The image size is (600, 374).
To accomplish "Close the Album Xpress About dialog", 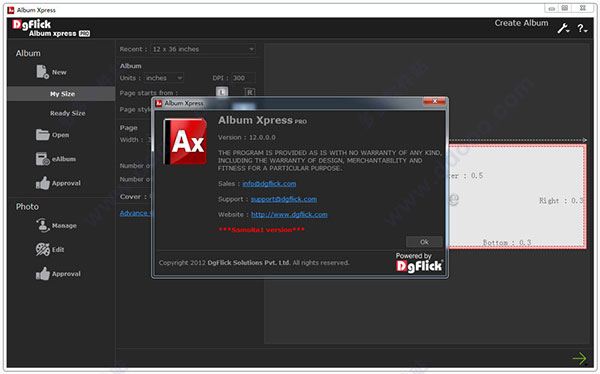I will point(434,101).
